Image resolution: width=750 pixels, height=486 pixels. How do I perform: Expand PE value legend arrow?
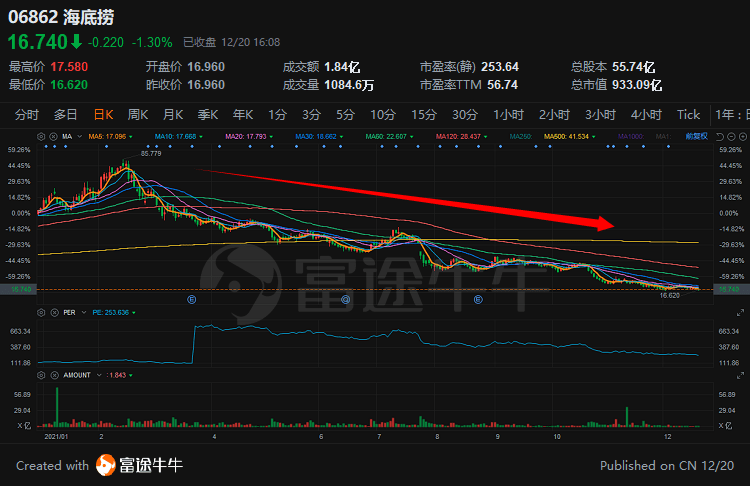click(x=134, y=313)
